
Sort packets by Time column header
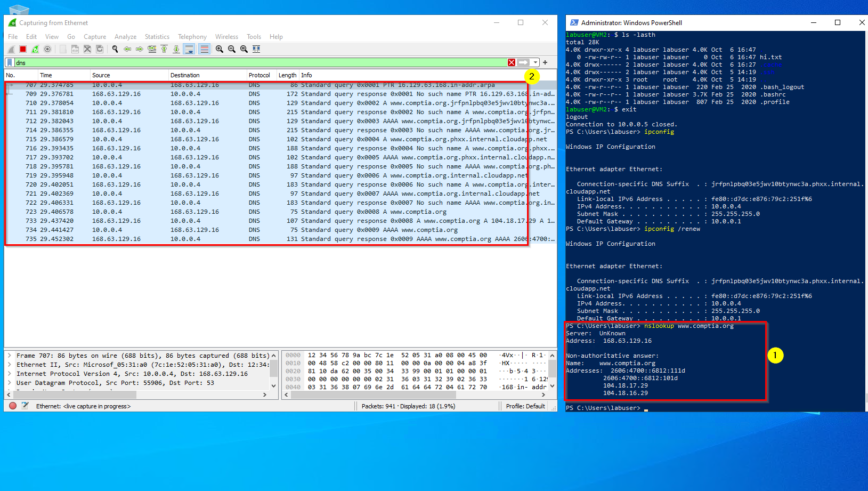[x=64, y=75]
